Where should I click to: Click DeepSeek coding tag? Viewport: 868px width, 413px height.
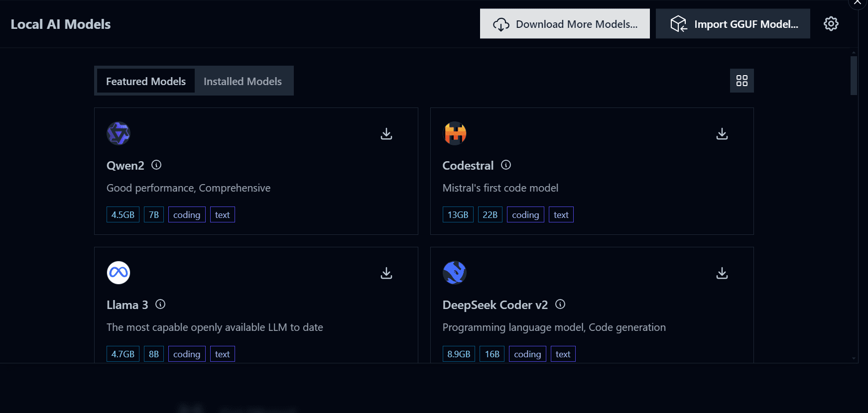click(x=527, y=354)
